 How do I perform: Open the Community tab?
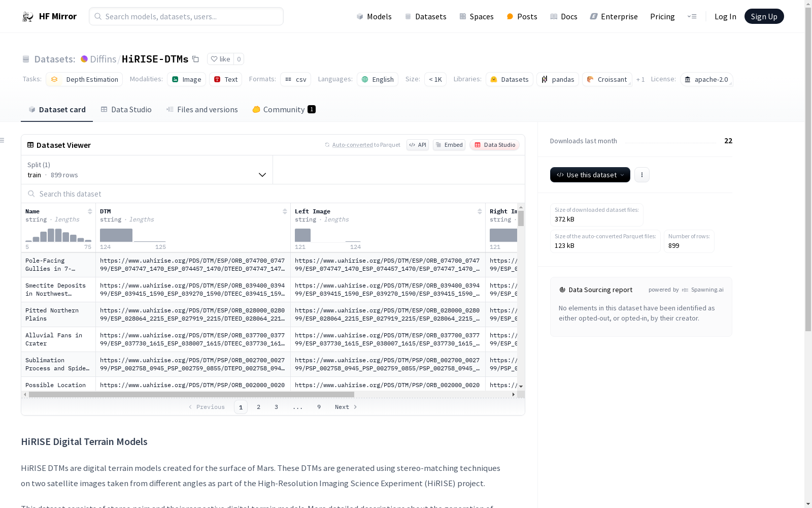pos(284,109)
